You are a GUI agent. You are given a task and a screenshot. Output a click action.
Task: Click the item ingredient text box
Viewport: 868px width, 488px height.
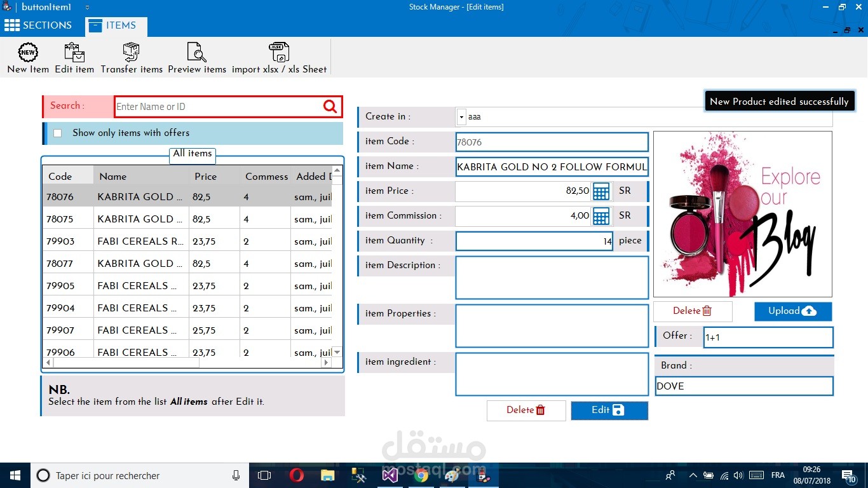pos(552,374)
